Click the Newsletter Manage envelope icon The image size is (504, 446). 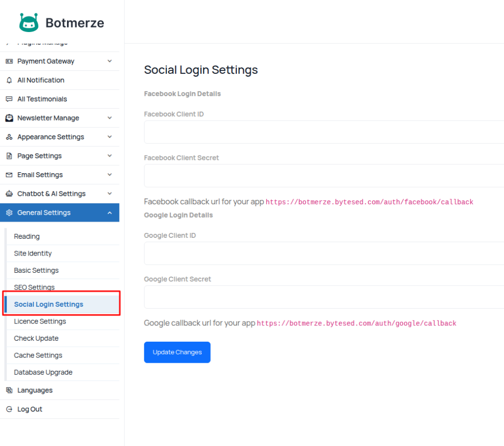click(9, 118)
